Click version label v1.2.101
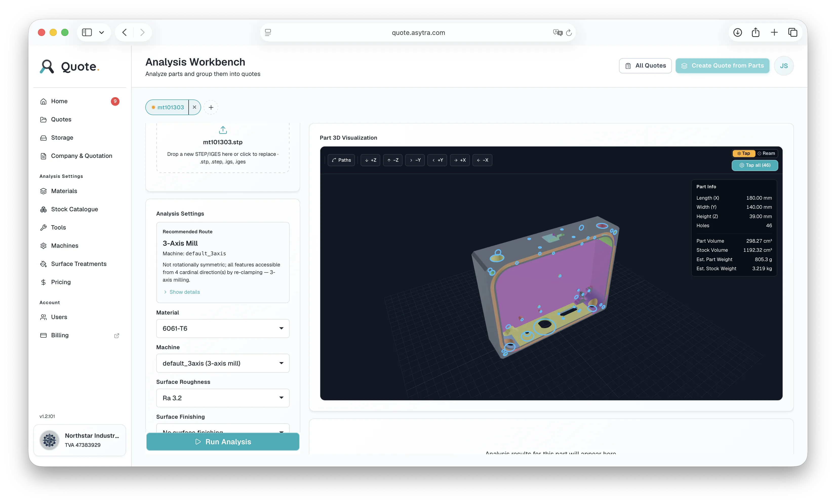This screenshot has height=504, width=836. tap(47, 416)
